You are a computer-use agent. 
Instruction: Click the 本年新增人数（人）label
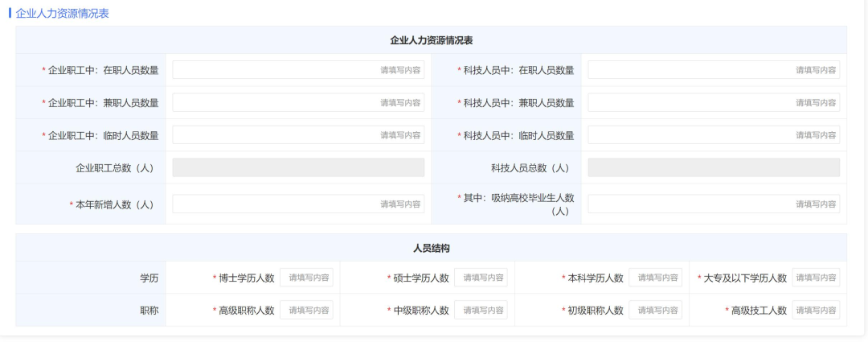pos(115,204)
